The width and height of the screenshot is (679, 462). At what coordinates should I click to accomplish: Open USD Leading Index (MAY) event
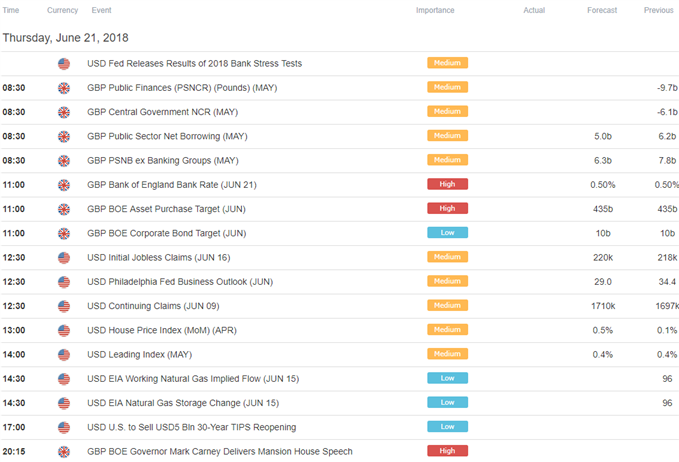139,355
